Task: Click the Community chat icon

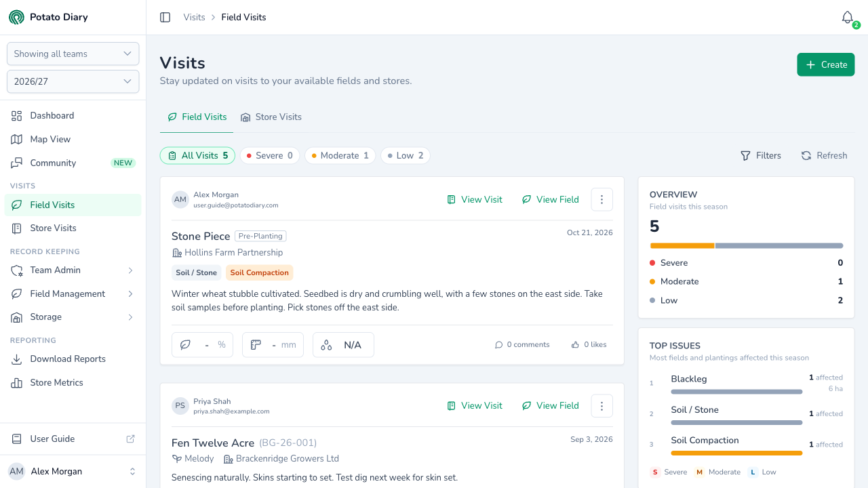Action: coord(17,163)
